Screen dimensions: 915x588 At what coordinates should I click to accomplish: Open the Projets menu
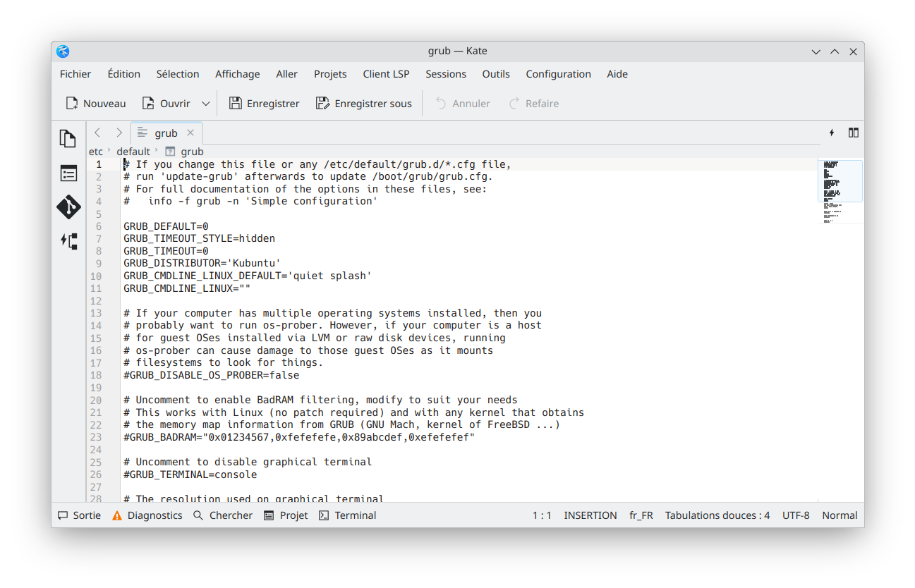coord(330,74)
